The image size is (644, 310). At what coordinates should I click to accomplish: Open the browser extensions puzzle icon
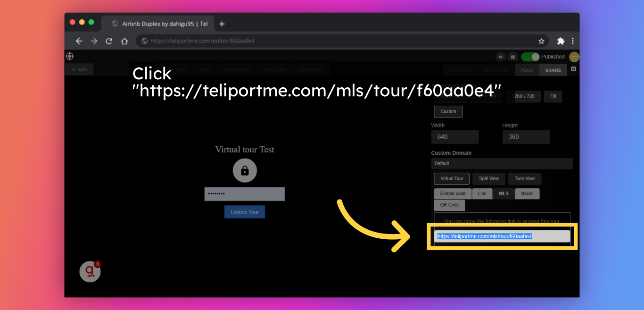coord(561,41)
